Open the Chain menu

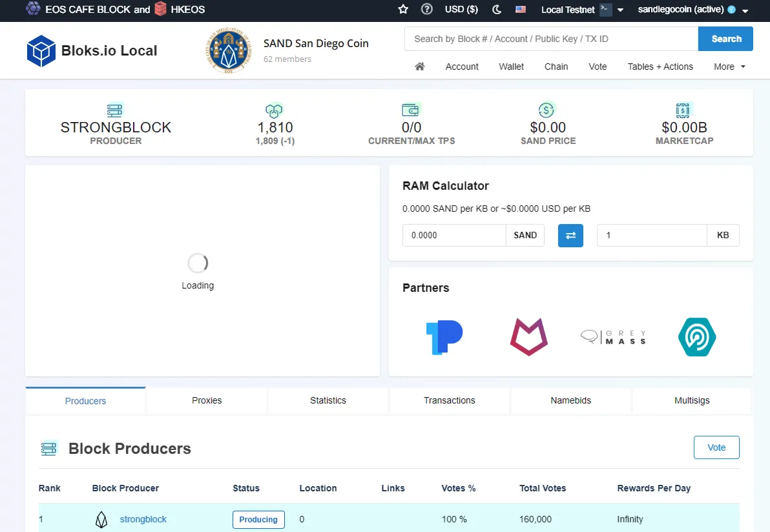pyautogui.click(x=556, y=66)
